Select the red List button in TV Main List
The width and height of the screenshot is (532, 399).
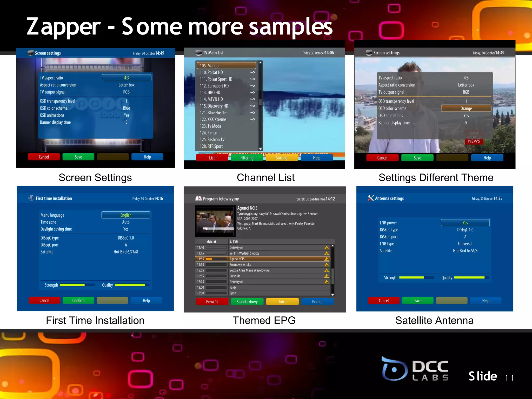212,158
